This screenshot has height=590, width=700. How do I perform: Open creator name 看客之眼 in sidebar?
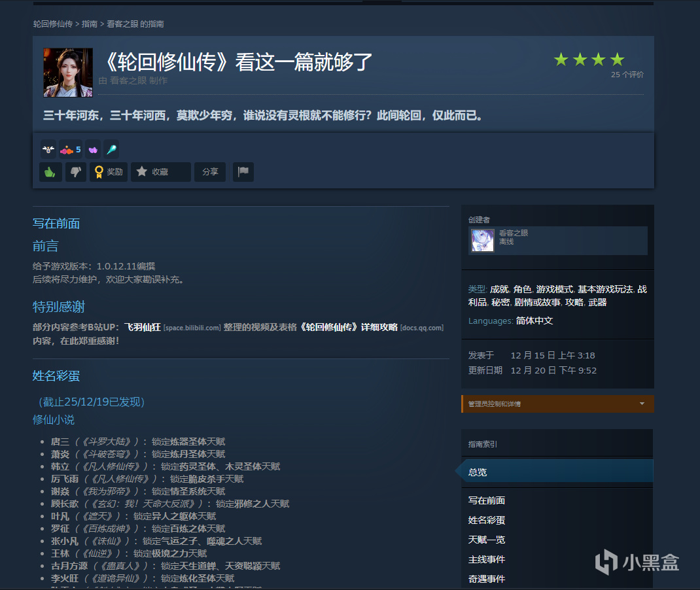coord(514,233)
